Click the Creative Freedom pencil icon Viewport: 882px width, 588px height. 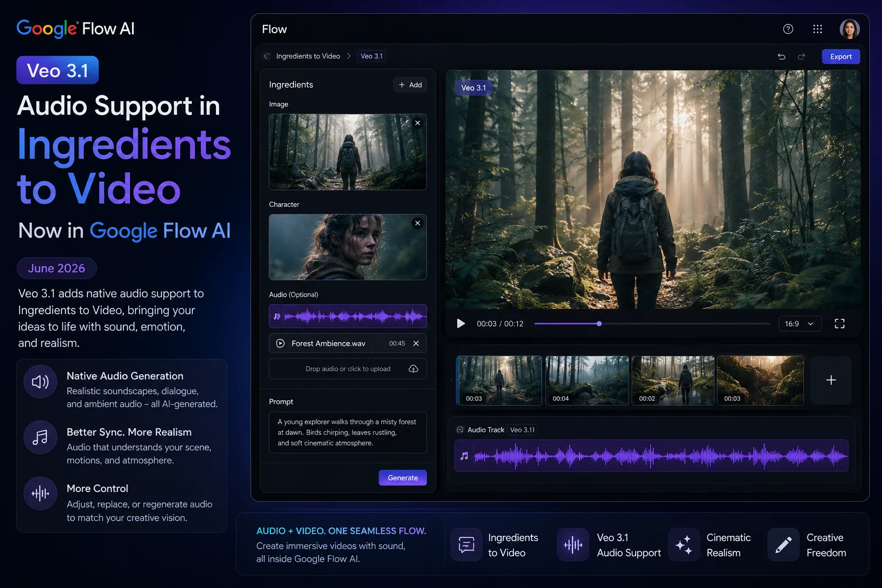(x=783, y=544)
